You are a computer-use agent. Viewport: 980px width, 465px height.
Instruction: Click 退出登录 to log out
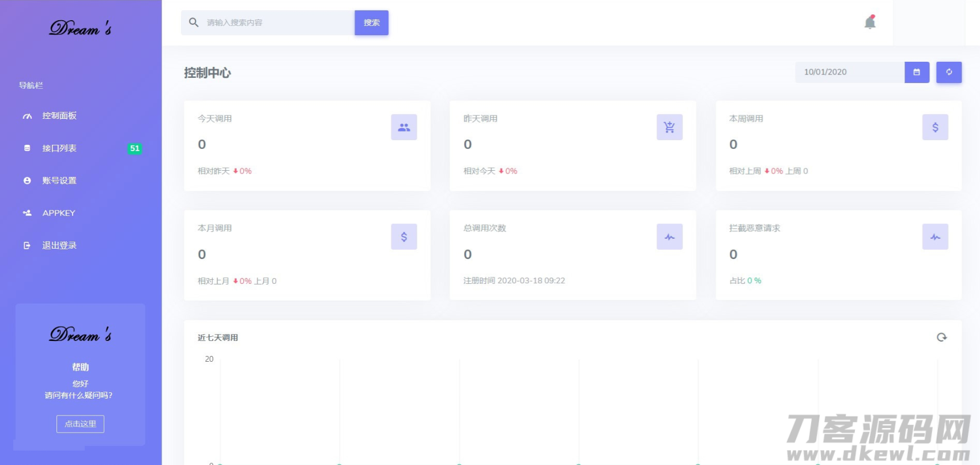pos(59,245)
